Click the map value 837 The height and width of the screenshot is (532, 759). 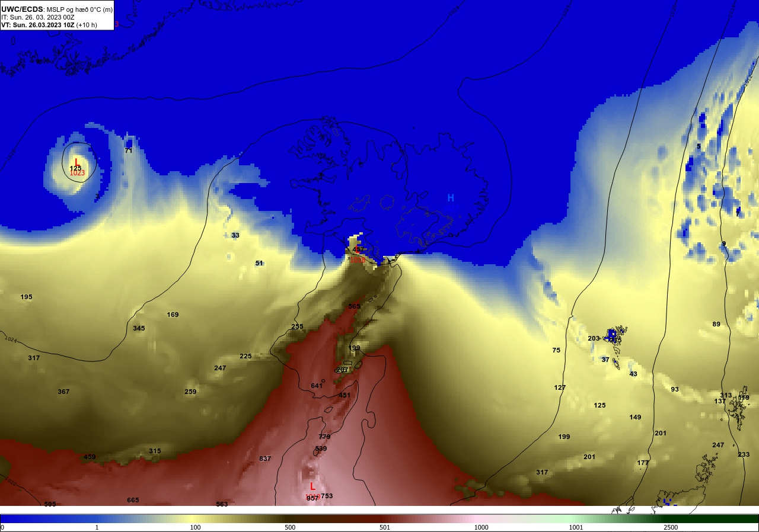pos(265,459)
